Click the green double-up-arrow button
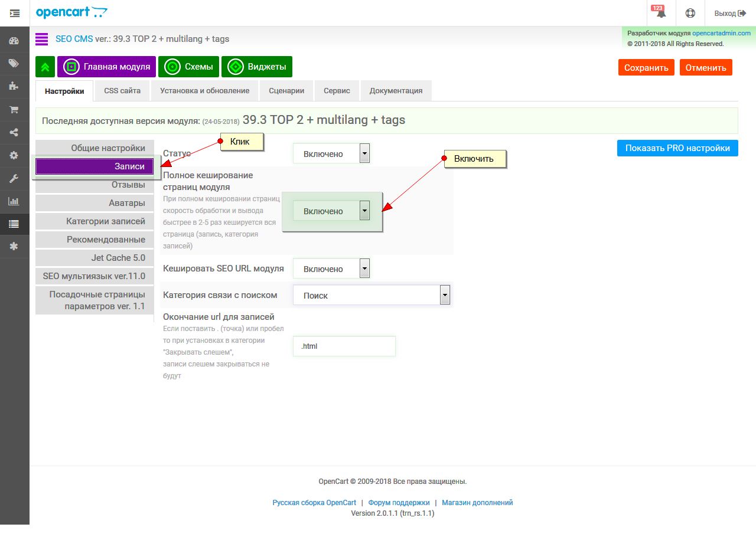 [45, 67]
